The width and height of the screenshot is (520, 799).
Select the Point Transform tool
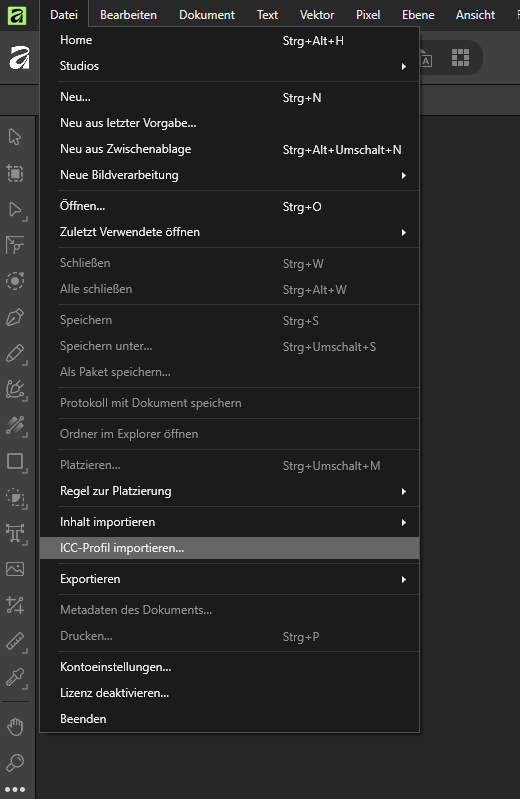[x=15, y=245]
